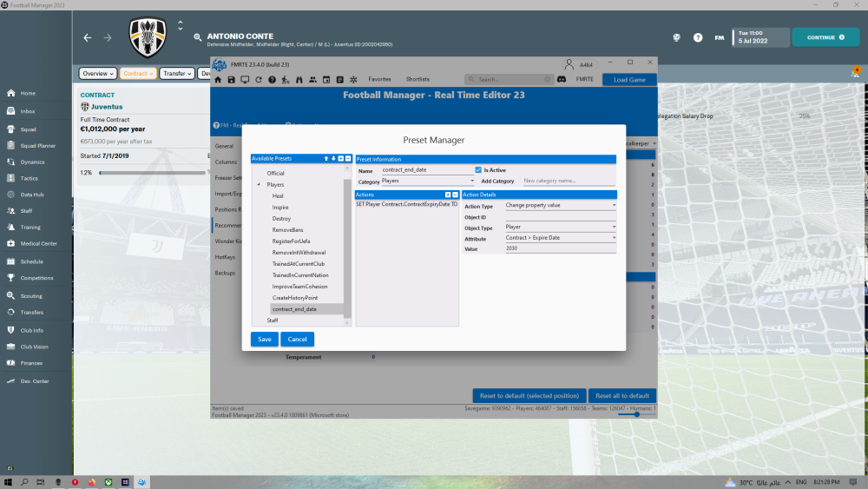Click Value field containing 2030
The image size is (868, 489).
pyautogui.click(x=560, y=248)
